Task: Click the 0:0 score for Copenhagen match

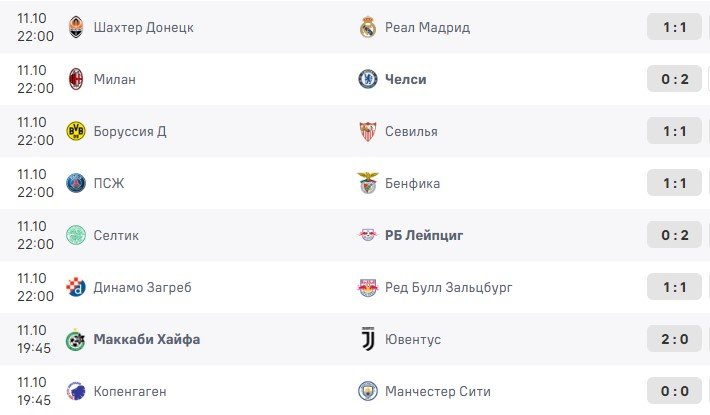Action: click(675, 391)
